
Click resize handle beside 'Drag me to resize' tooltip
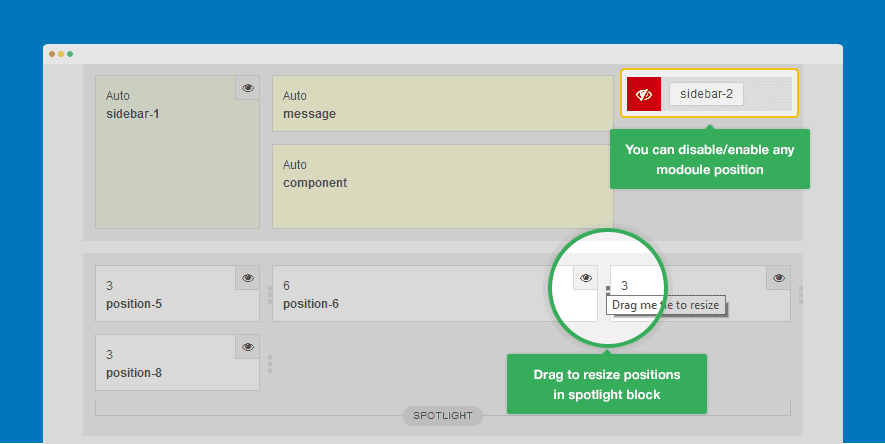(608, 289)
